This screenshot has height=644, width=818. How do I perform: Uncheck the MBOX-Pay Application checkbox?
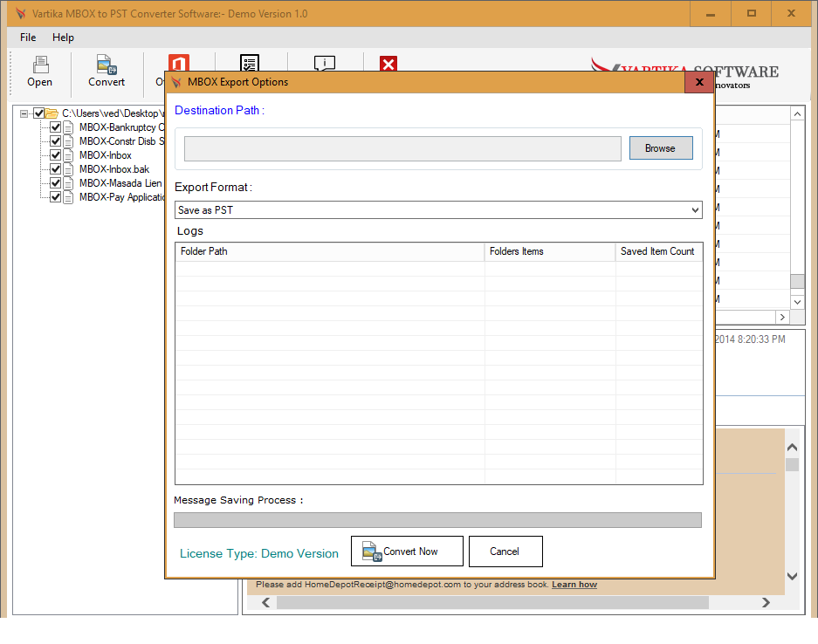(55, 197)
